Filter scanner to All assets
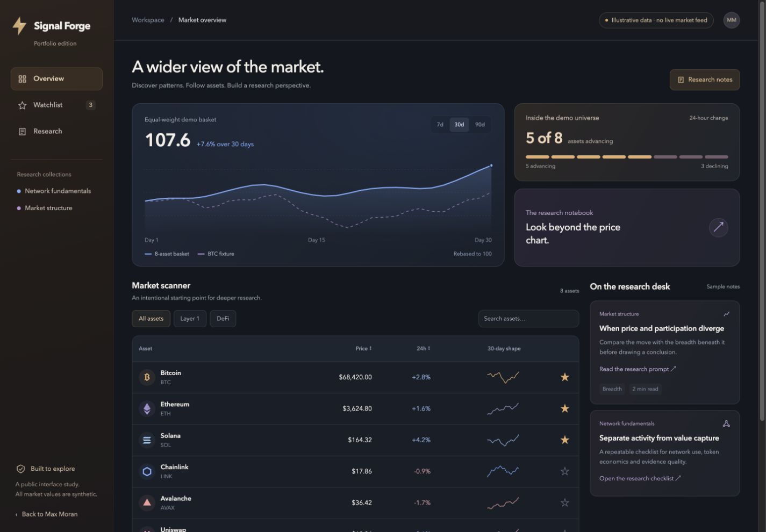This screenshot has width=766, height=532. 151,319
